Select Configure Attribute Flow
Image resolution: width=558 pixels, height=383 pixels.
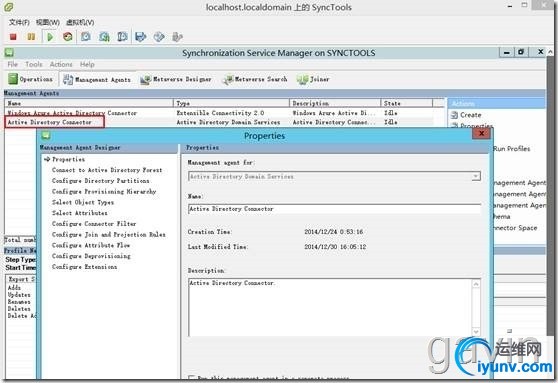[x=91, y=245]
